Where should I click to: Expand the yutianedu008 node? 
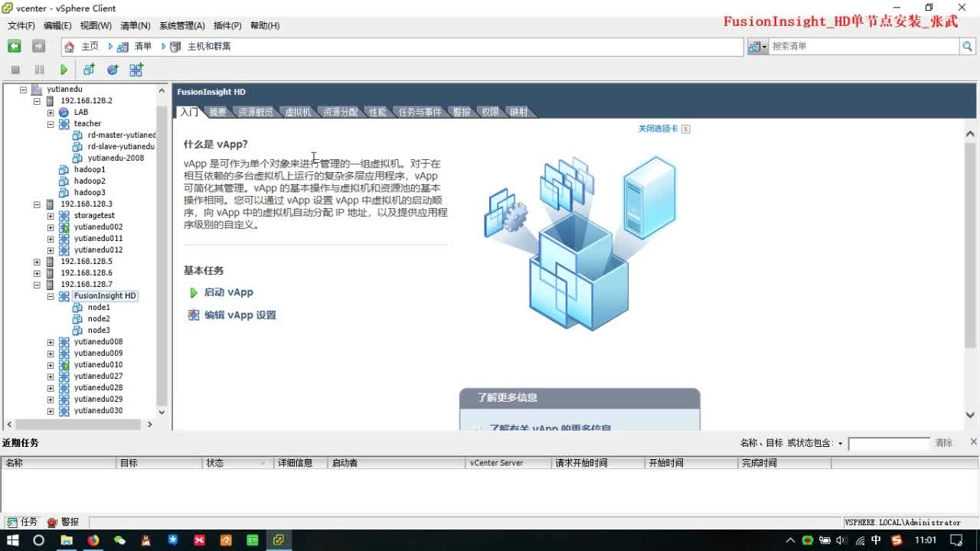(x=51, y=342)
